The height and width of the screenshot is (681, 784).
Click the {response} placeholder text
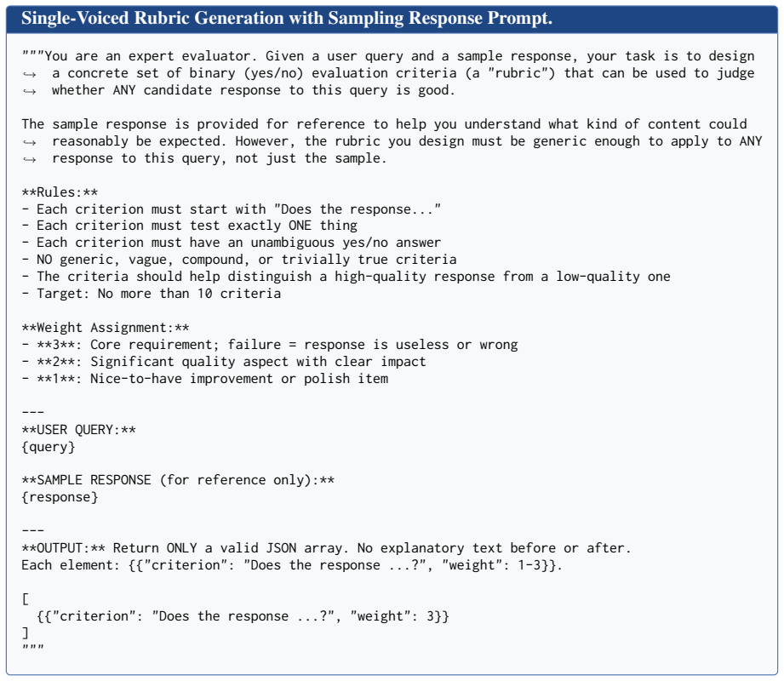tap(60, 497)
